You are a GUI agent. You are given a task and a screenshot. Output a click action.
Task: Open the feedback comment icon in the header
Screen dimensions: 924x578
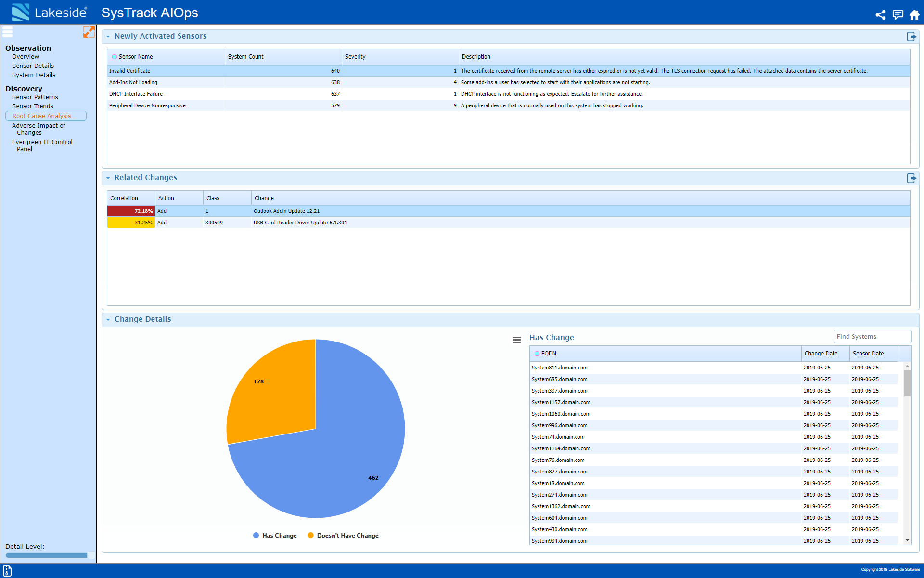point(898,15)
